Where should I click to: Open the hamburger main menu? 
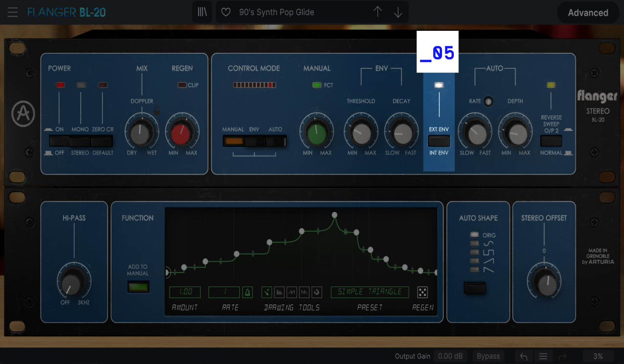pos(12,12)
